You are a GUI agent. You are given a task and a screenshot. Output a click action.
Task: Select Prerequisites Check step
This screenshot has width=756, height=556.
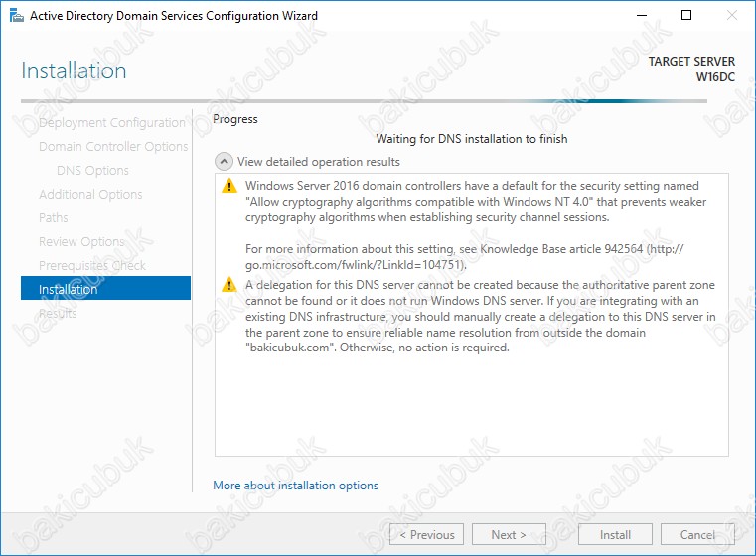pyautogui.click(x=91, y=266)
